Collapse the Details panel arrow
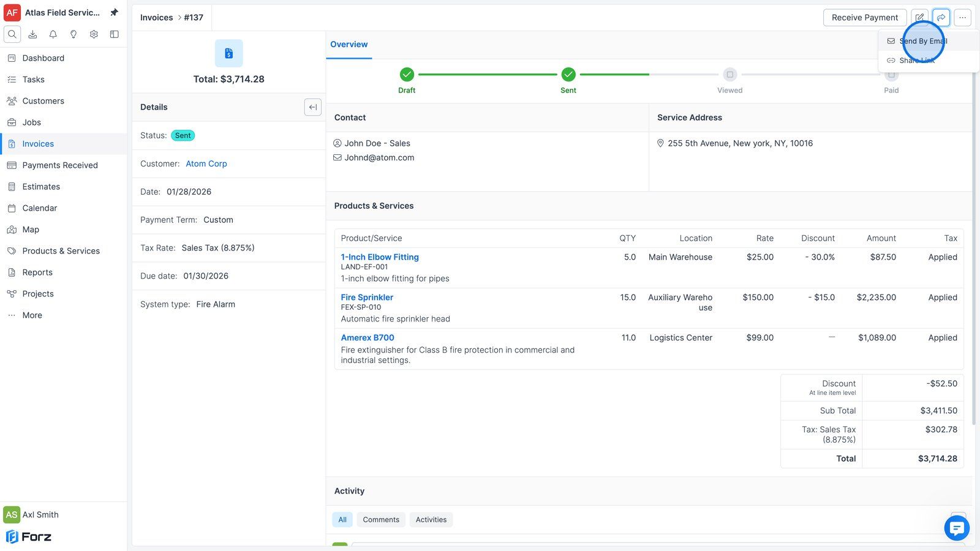The height and width of the screenshot is (551, 980). pyautogui.click(x=313, y=107)
